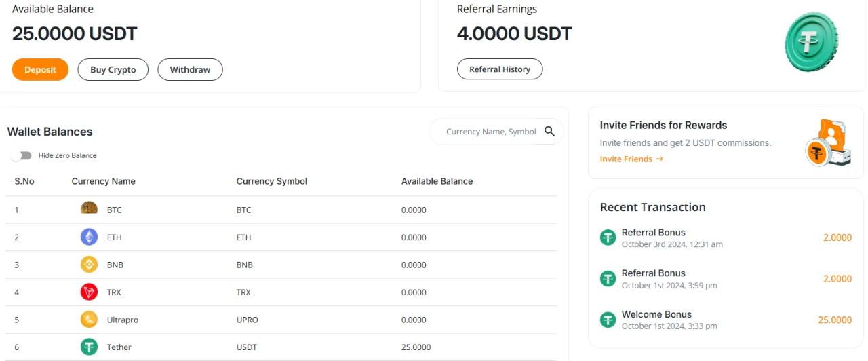Click the 0.0000 balance in ETH row

tap(414, 237)
